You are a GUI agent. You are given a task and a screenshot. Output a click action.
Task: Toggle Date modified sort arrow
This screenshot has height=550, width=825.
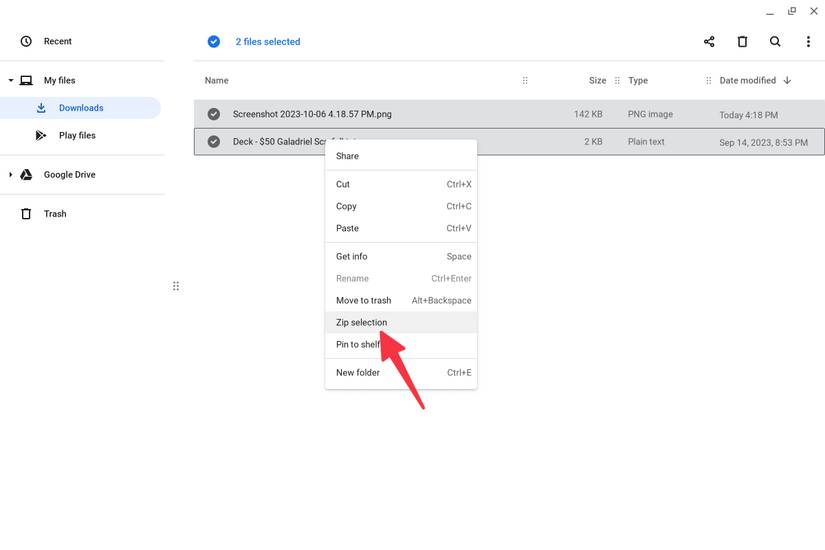[787, 80]
